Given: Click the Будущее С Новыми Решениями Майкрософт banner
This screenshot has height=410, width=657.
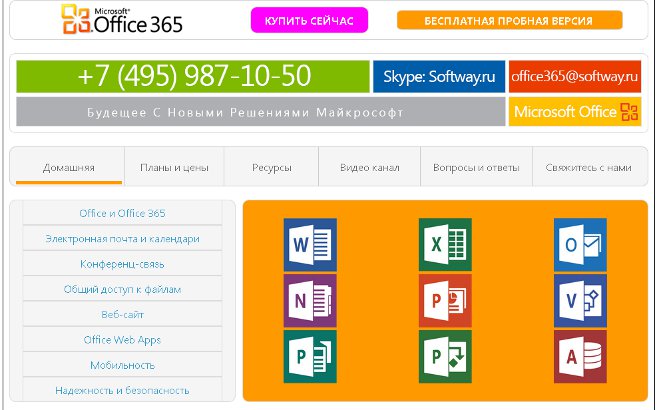Looking at the screenshot, I should click(x=261, y=111).
